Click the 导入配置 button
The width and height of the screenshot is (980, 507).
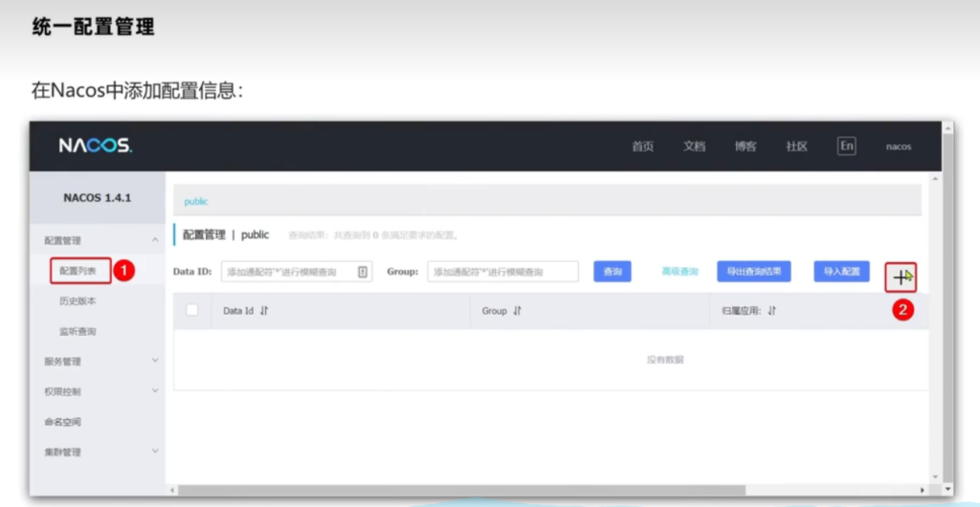point(841,272)
